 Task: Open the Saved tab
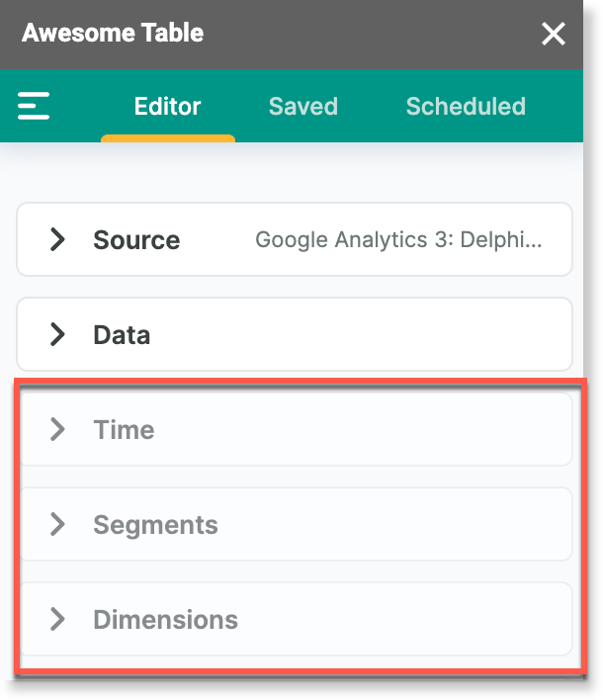[302, 107]
